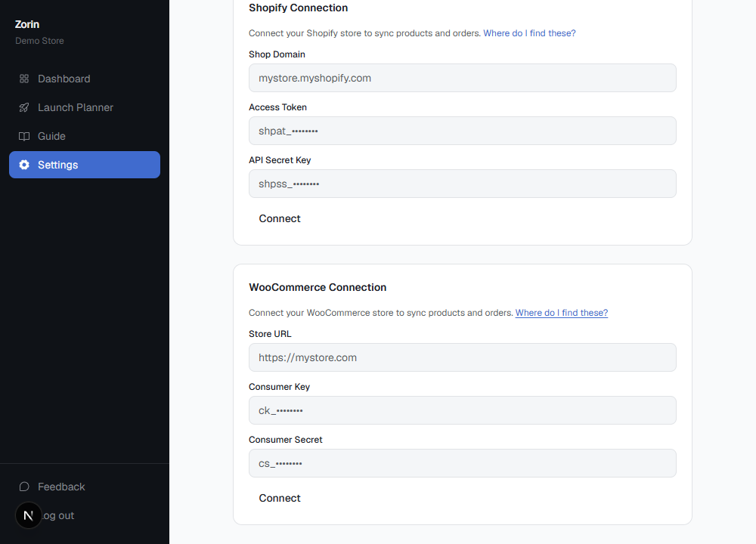Open WooCommerce 'Where do I find these?' link
756x544 pixels.
[x=562, y=313]
